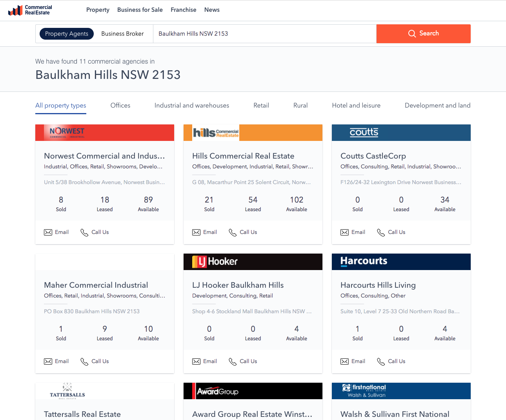Click the envelope icon on Maher Commercial card

48,362
